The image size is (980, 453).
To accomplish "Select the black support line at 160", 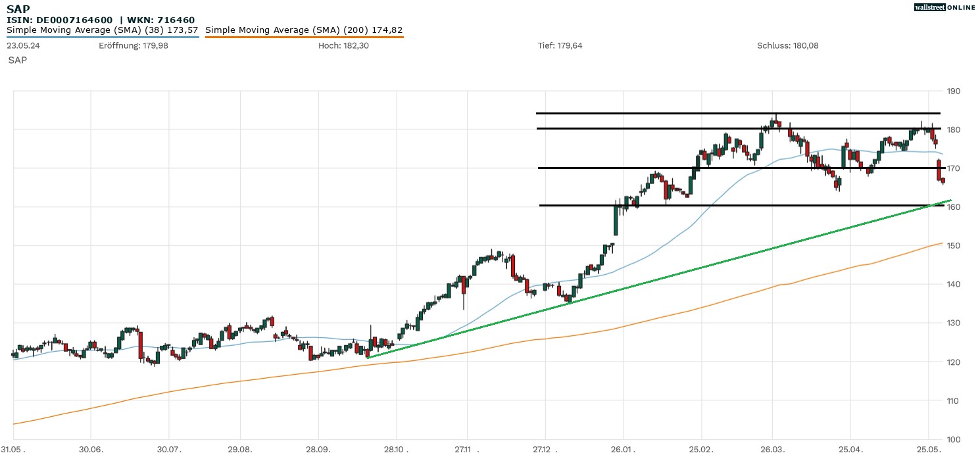I will click(x=723, y=205).
